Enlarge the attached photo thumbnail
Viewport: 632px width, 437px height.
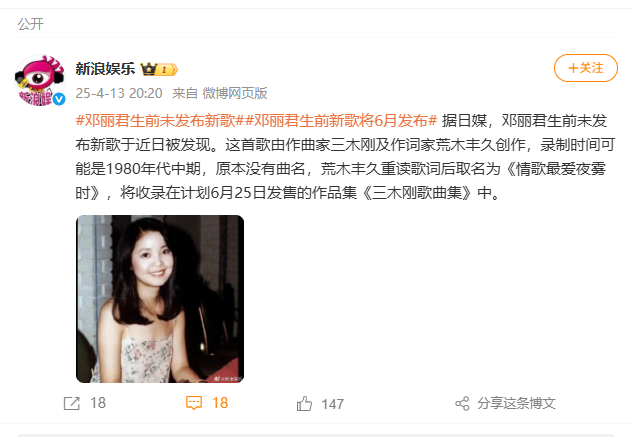point(160,299)
